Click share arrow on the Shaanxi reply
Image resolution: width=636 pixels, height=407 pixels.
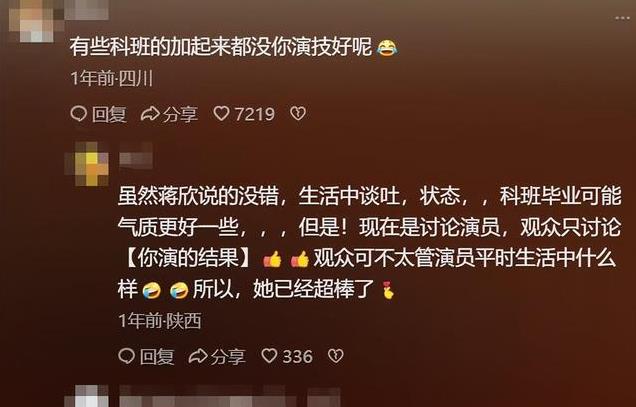[x=198, y=356]
